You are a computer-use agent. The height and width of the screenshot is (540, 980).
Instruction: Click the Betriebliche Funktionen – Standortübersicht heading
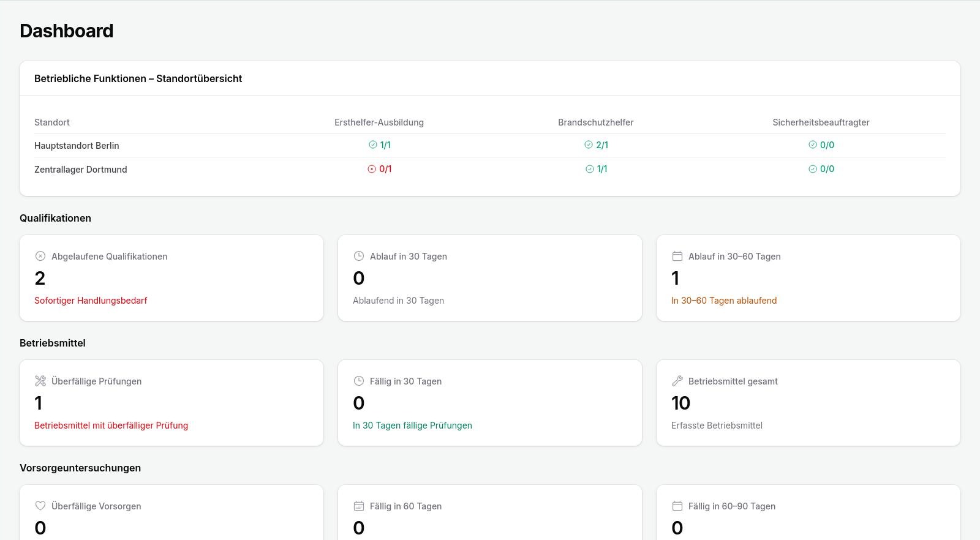(138, 78)
